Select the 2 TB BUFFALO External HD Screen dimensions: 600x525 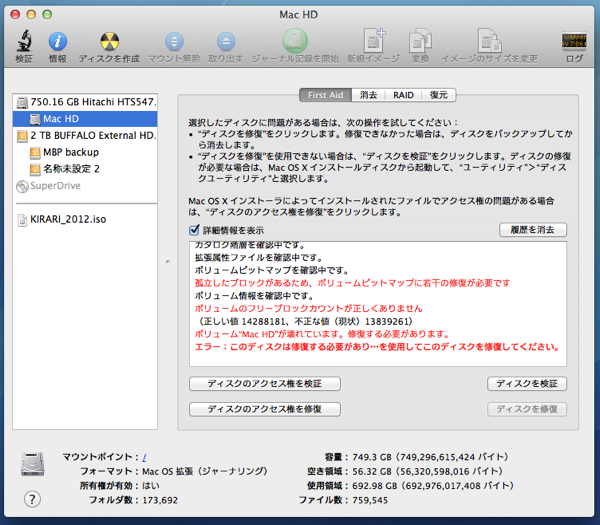85,135
